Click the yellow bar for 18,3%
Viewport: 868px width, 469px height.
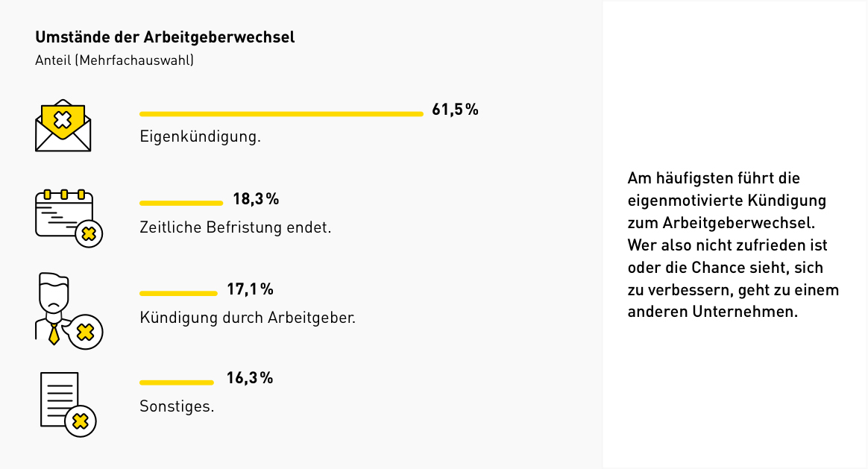point(181,203)
